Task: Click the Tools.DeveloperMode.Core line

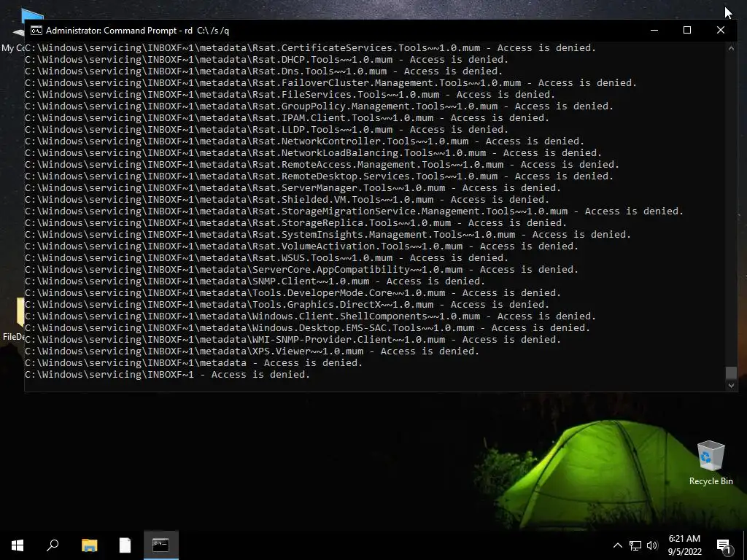Action: coord(293,293)
